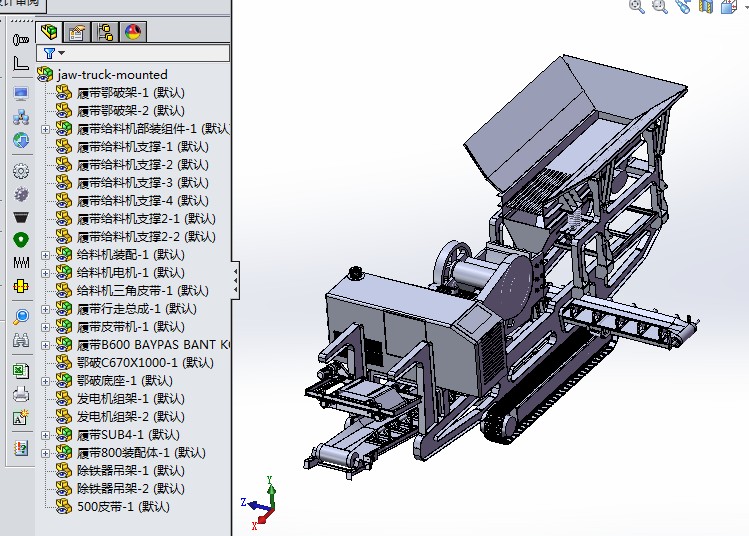Screen dimensions: 749x536
Task: Click the spring coil icon
Action: (x=21, y=262)
